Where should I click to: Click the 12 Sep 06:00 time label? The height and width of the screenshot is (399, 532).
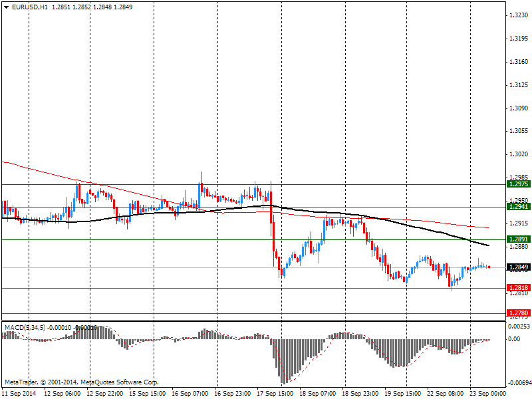click(63, 394)
